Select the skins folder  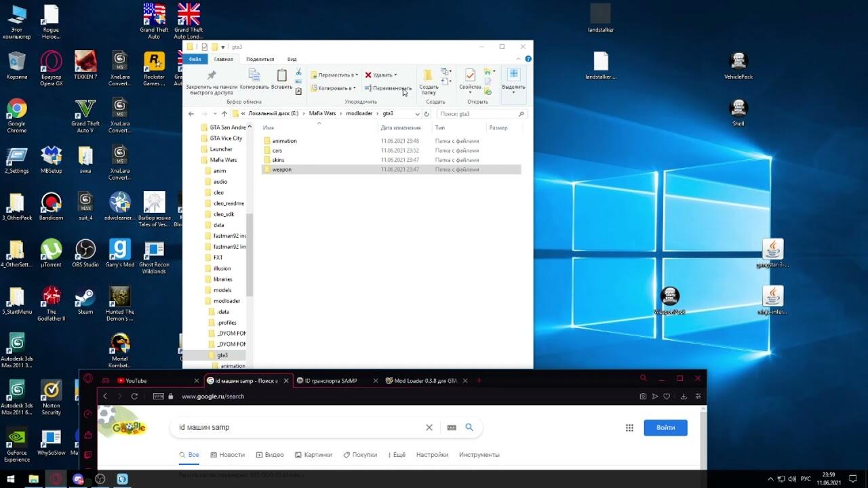click(x=278, y=160)
